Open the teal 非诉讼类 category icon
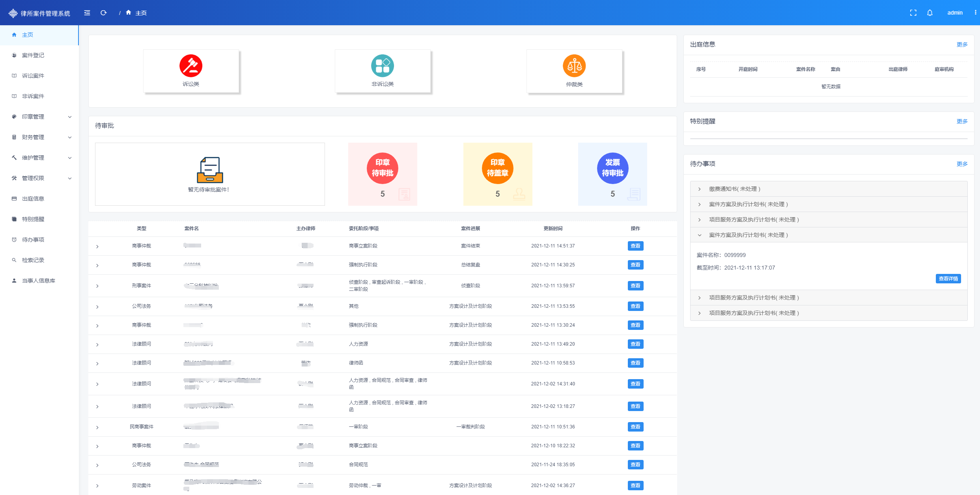Screen dimensions: 980x495 coord(382,66)
